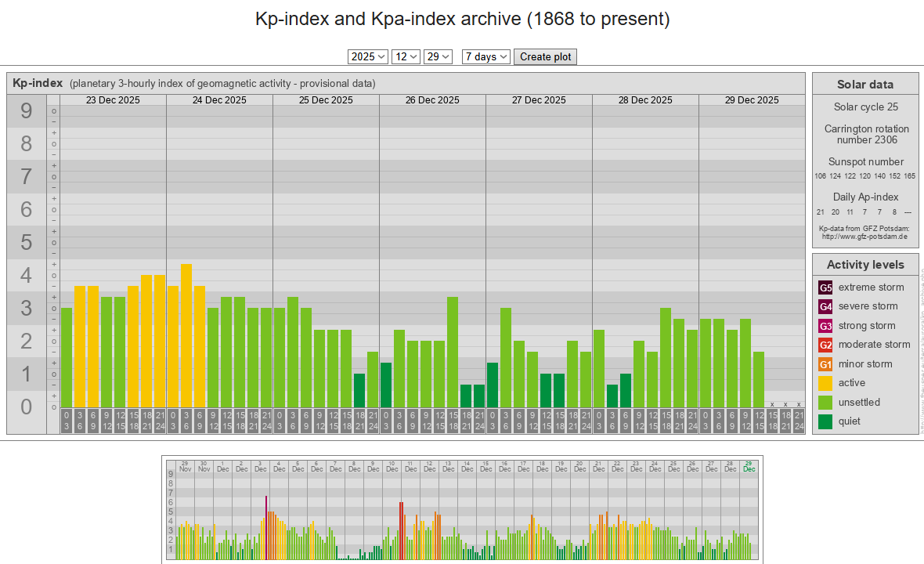Open the month dropdown showing 12
The height and width of the screenshot is (564, 924).
coord(406,56)
